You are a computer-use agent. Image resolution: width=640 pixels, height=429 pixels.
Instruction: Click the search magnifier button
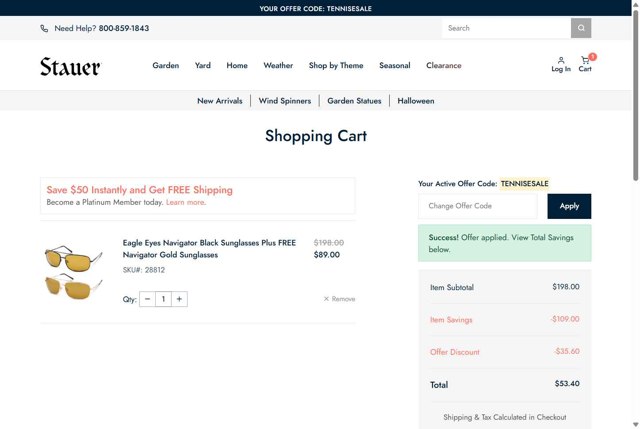pos(581,28)
